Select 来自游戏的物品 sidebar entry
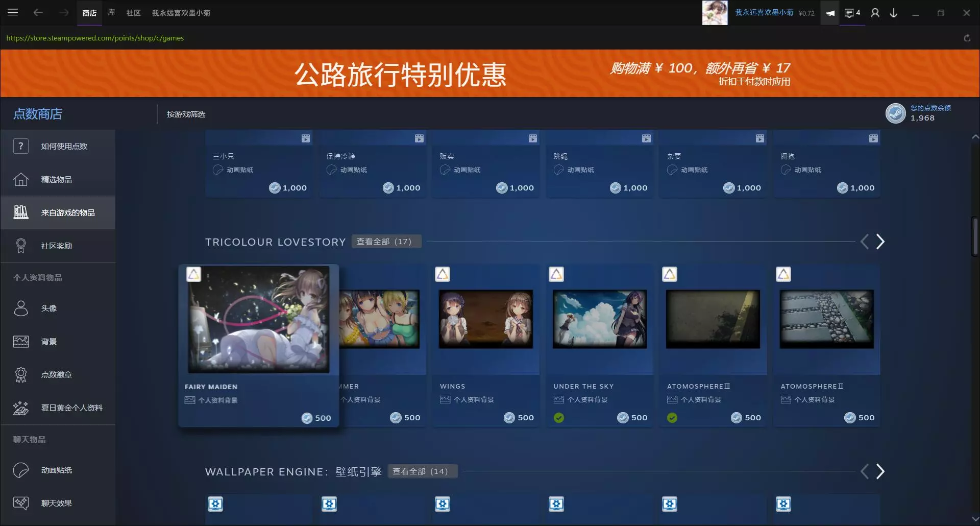This screenshot has height=526, width=980. pyautogui.click(x=58, y=212)
